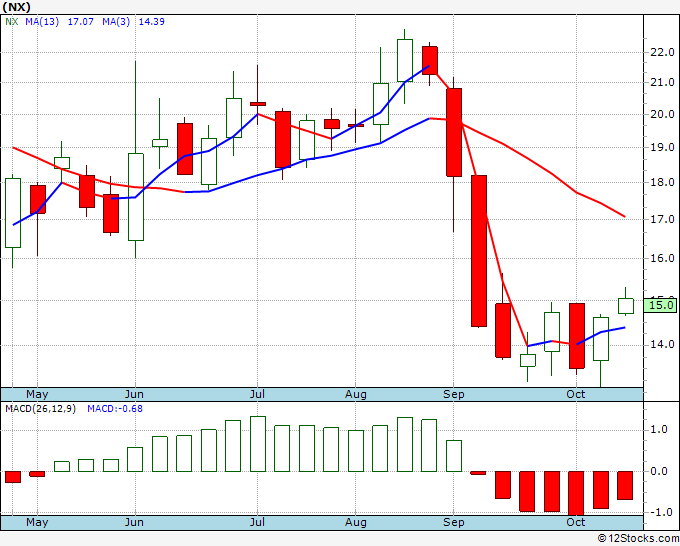Click the 22.0 price axis label
Screen dimensions: 680x546
662,52
